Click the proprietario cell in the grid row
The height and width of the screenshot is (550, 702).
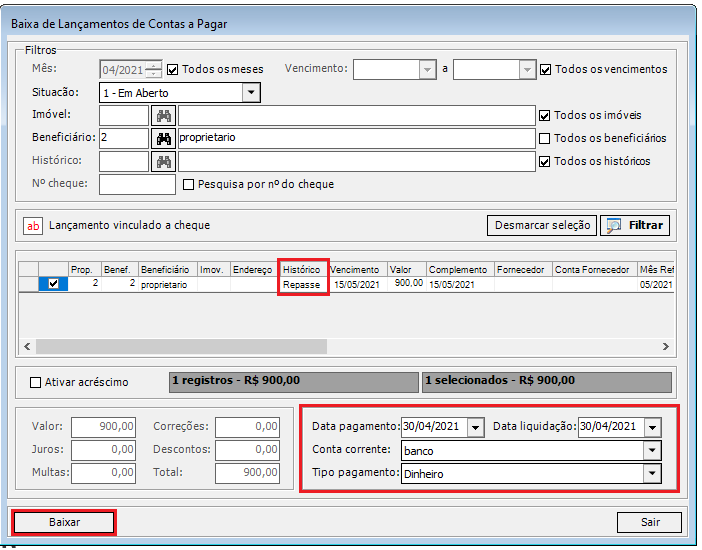(x=167, y=284)
